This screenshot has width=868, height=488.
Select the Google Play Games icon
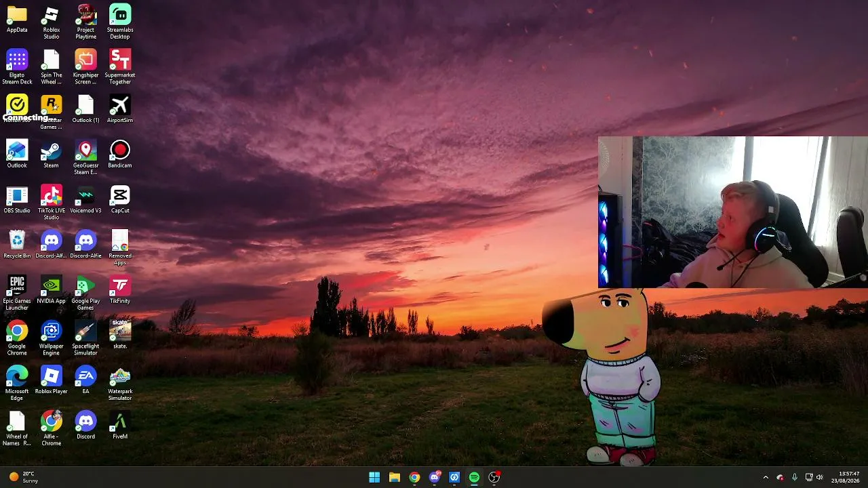pos(85,286)
